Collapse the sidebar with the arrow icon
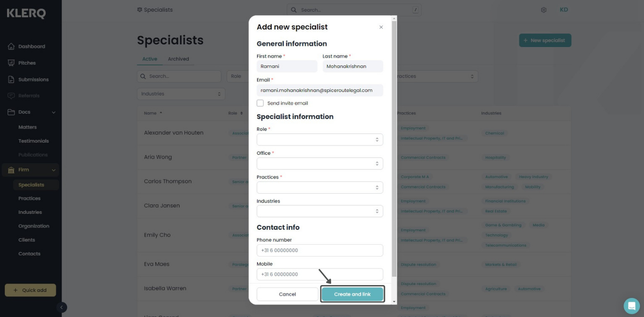This screenshot has width=644, height=317. (61, 307)
